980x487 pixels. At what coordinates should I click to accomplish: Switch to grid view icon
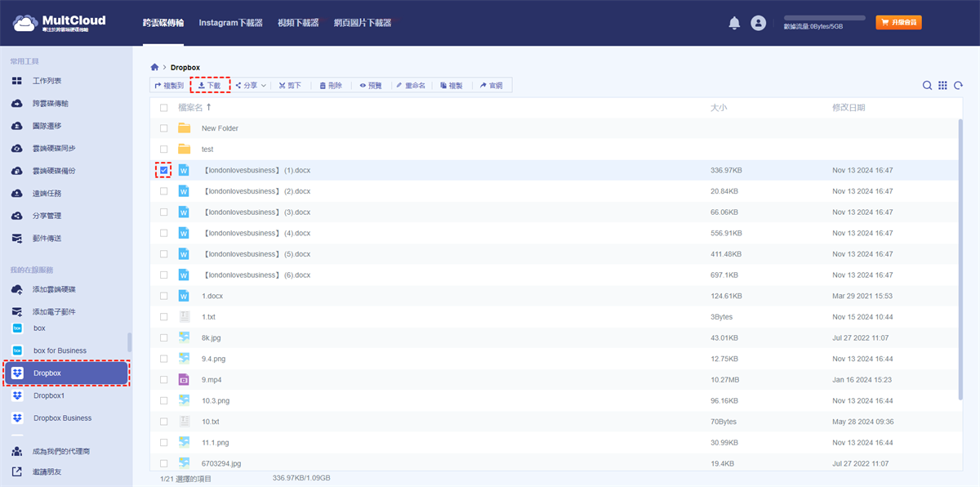point(942,86)
